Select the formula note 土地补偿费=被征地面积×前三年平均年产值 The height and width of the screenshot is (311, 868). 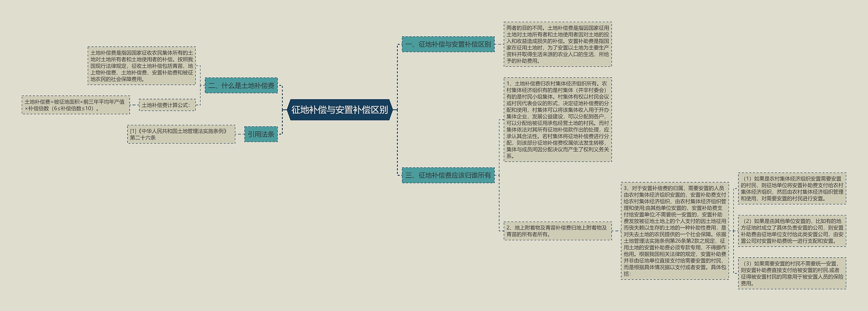[76, 105]
